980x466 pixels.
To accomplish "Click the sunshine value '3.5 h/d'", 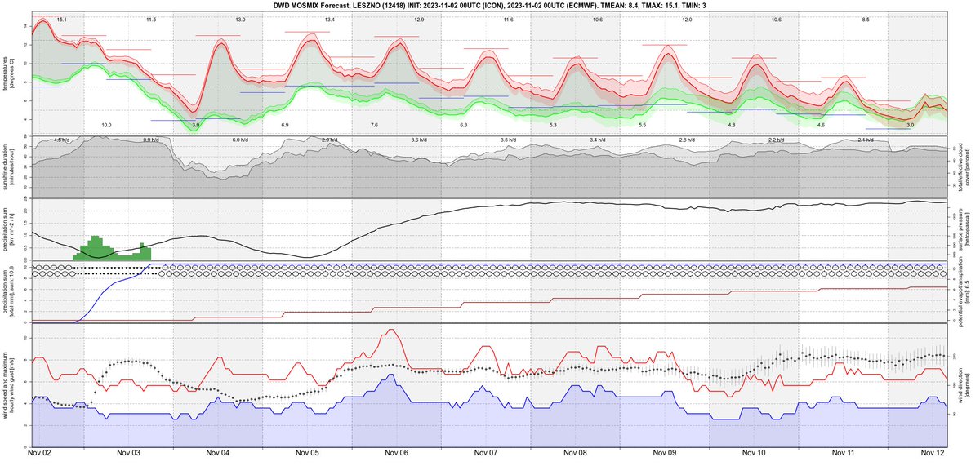I will [508, 140].
